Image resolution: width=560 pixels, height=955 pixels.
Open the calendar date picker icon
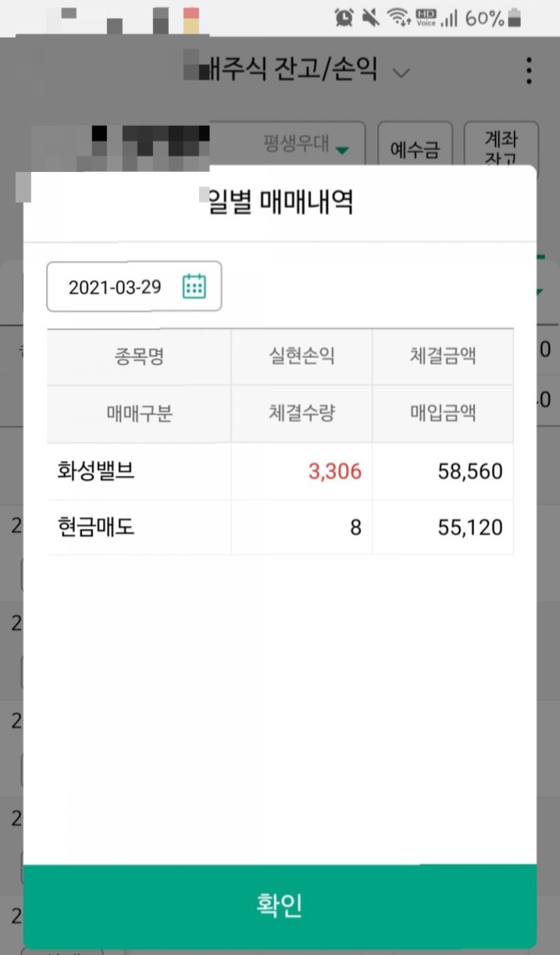pyautogui.click(x=194, y=287)
